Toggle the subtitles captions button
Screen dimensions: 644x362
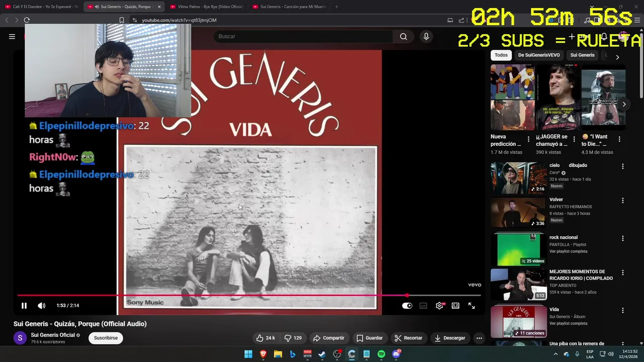pyautogui.click(x=423, y=305)
